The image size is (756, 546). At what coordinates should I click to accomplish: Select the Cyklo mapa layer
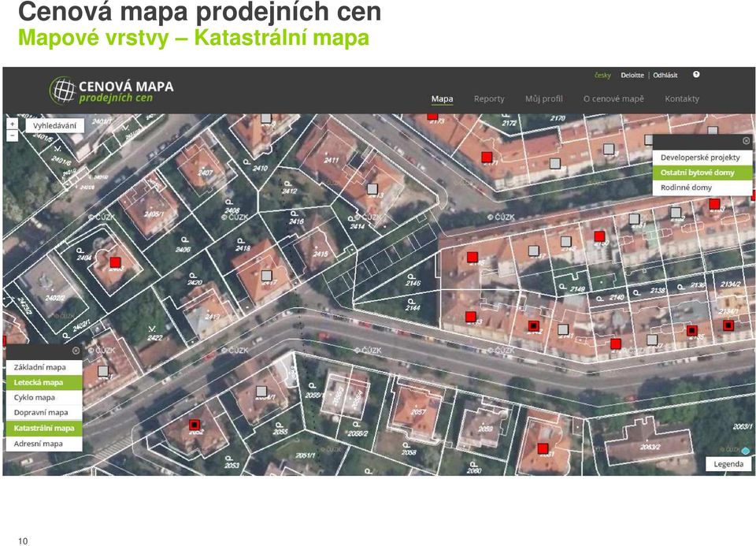click(44, 397)
